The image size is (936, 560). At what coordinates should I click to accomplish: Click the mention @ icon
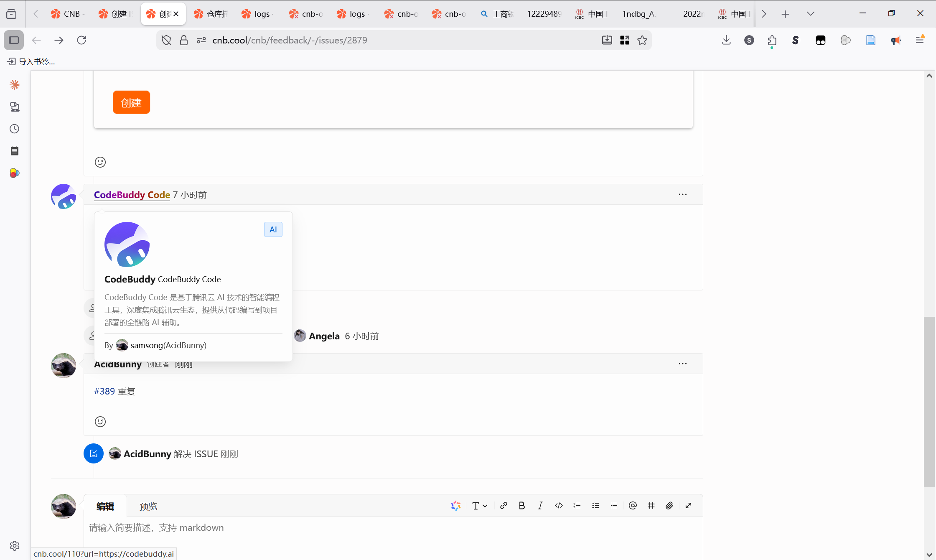633,506
